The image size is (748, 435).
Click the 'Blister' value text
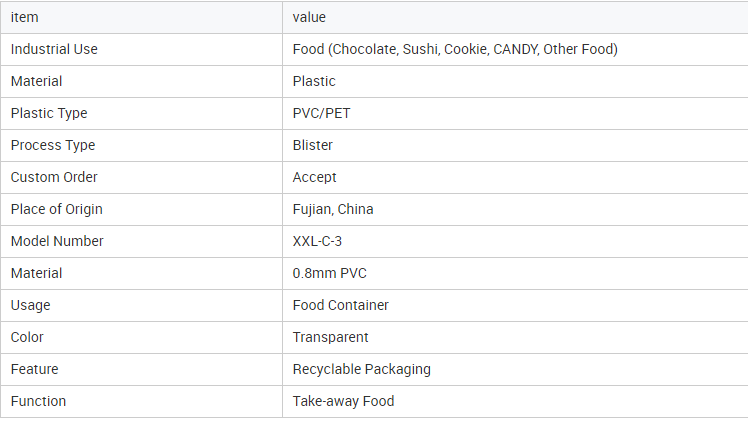point(312,145)
